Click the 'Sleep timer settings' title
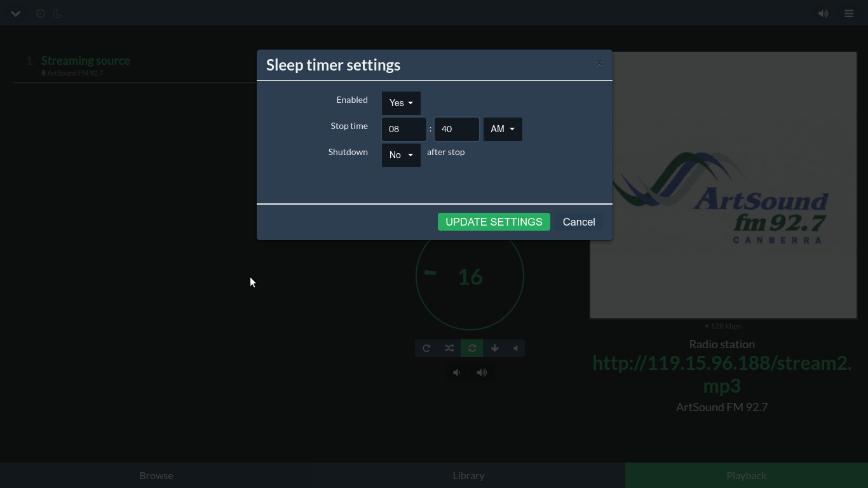The height and width of the screenshot is (488, 868). 333,65
